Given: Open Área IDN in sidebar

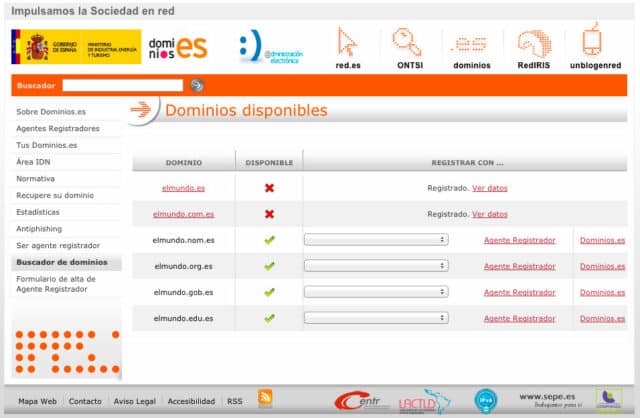Looking at the screenshot, I should coord(33,162).
